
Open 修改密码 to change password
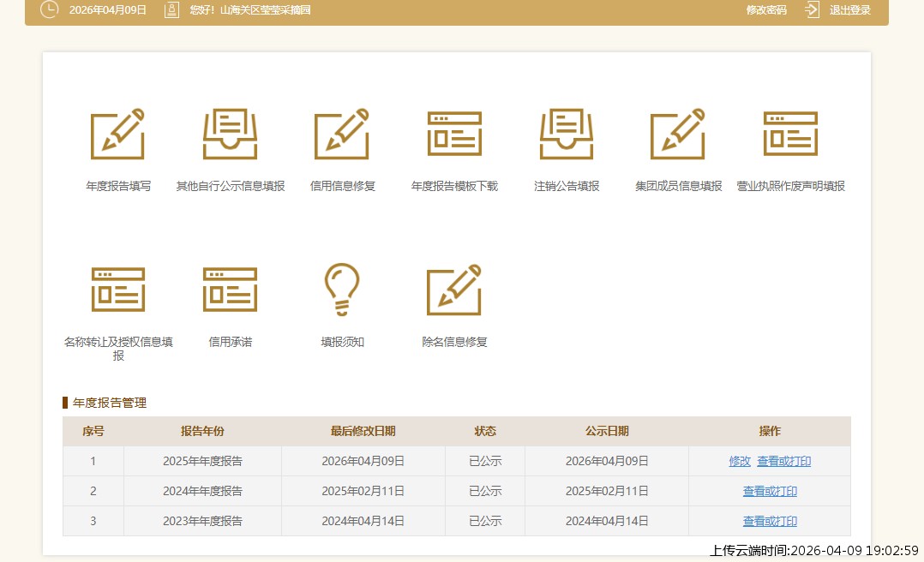click(x=765, y=10)
